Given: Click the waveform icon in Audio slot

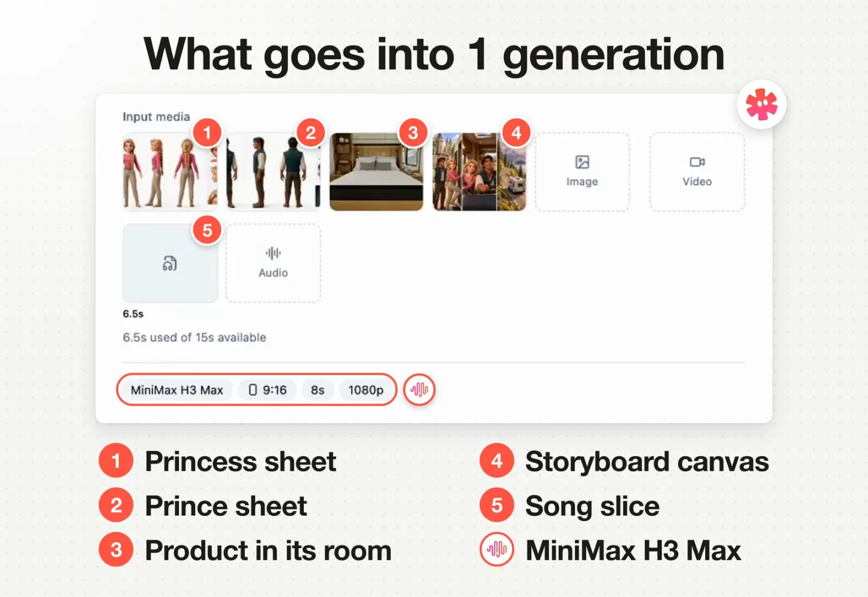Looking at the screenshot, I should tap(273, 253).
